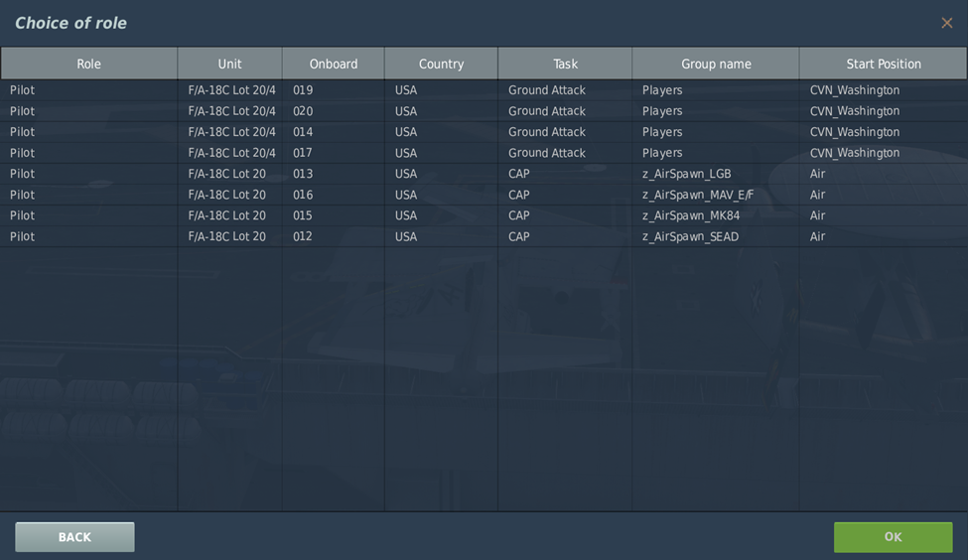Viewport: 968px width, 560px height.
Task: Select Pilot role in onboard 020 row
Action: (22, 111)
